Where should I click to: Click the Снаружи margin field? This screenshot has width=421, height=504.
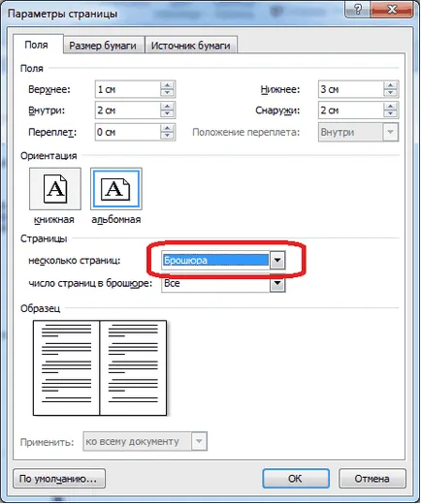(351, 110)
